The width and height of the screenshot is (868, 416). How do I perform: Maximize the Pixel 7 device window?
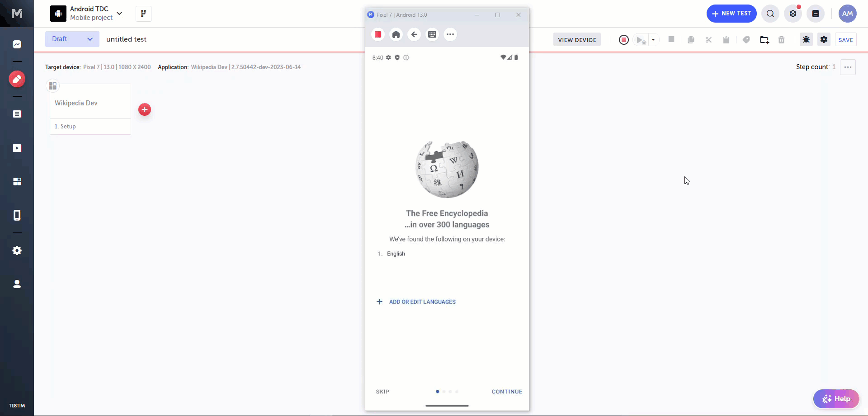tap(498, 15)
